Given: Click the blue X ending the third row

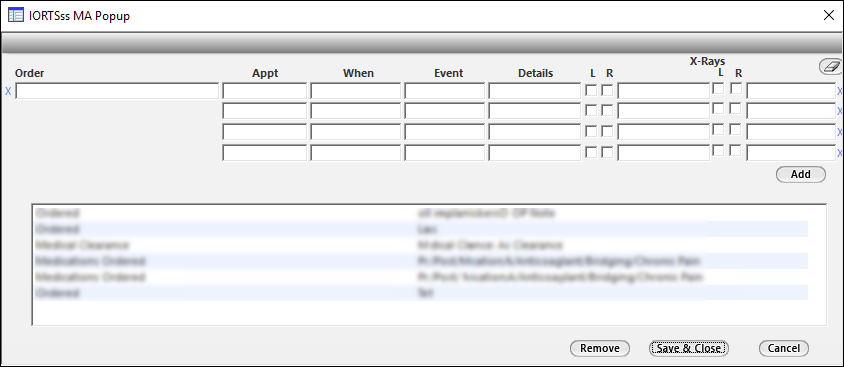Looking at the screenshot, I should coord(840,132).
